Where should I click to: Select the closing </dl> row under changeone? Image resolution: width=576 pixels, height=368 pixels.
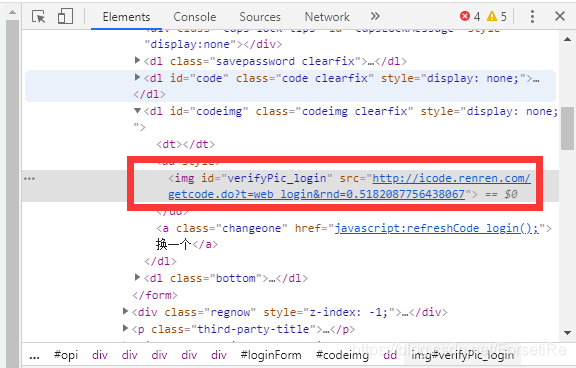[x=161, y=261]
